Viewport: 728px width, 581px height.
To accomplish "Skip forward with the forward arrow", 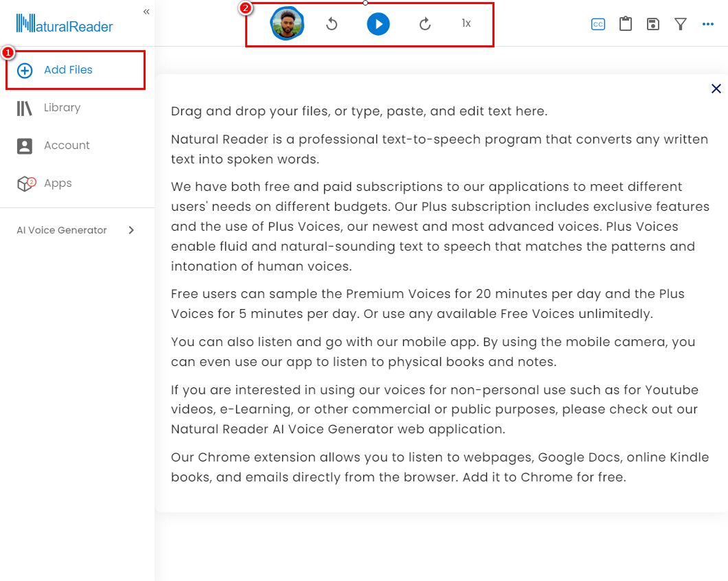I will point(425,23).
